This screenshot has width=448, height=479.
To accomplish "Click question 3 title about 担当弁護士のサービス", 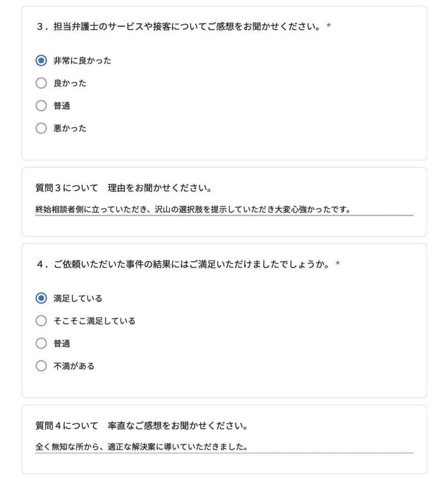I will [x=184, y=27].
